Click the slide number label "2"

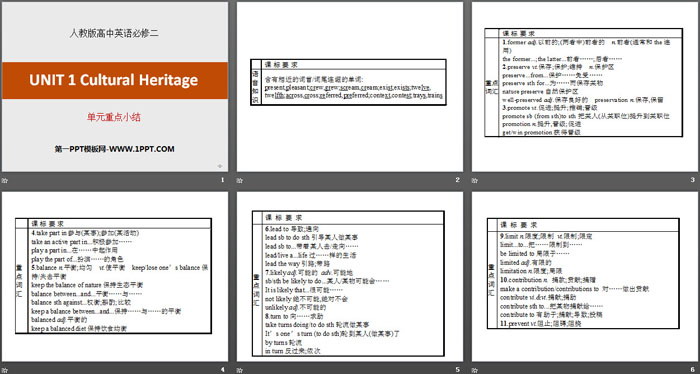pyautogui.click(x=458, y=180)
